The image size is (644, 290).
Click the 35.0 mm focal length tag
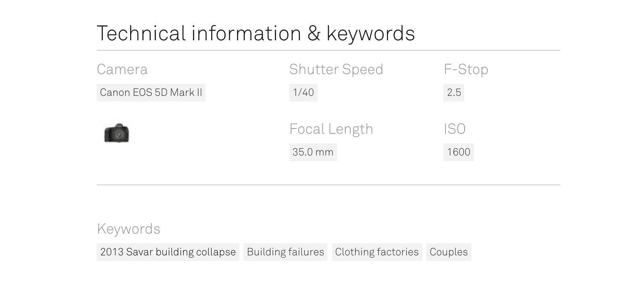pyautogui.click(x=313, y=152)
